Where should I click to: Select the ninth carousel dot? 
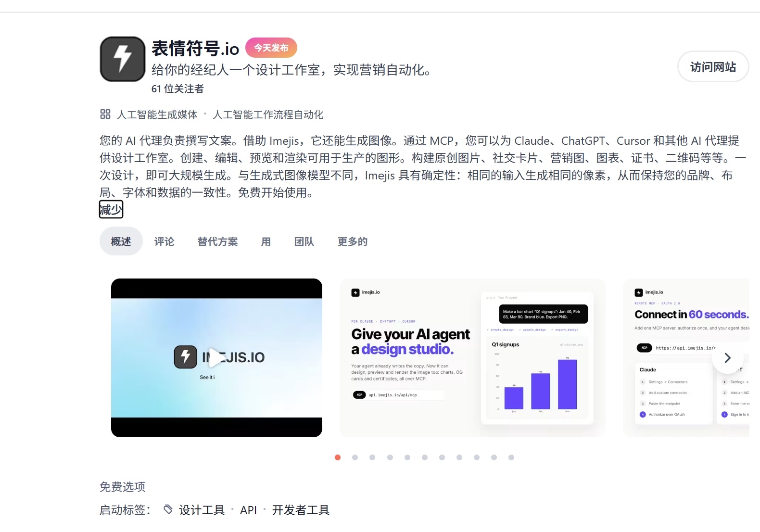point(477,457)
